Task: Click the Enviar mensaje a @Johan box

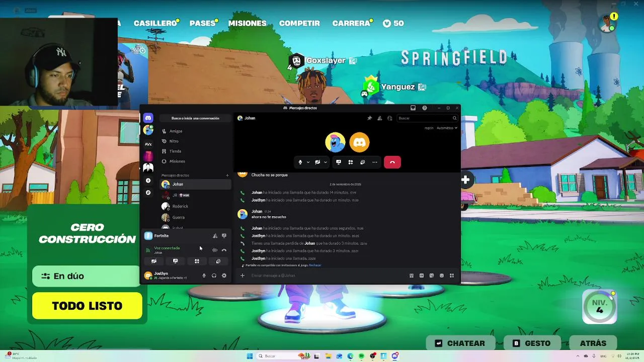Action: tap(327, 276)
